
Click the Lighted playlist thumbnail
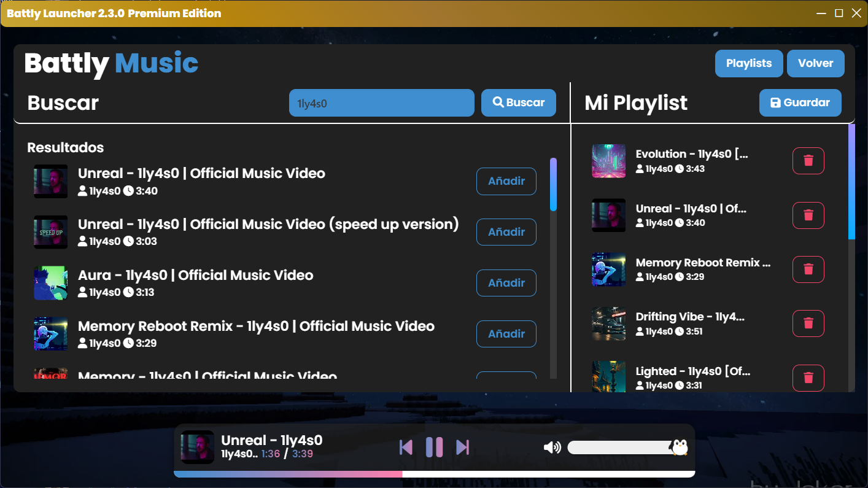click(608, 376)
